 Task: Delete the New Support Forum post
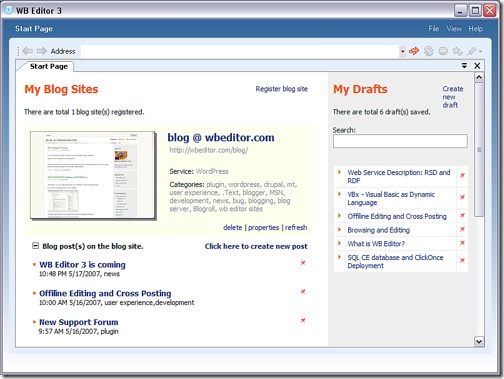click(x=303, y=320)
